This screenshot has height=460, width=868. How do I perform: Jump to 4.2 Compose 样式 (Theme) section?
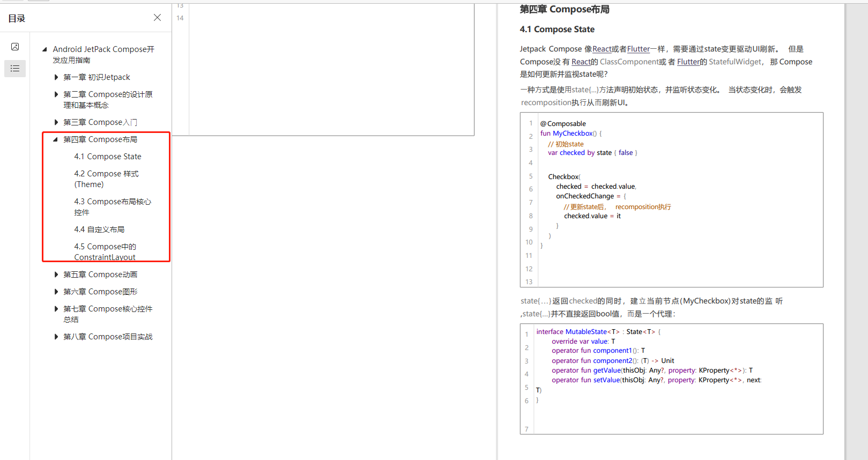click(x=106, y=179)
